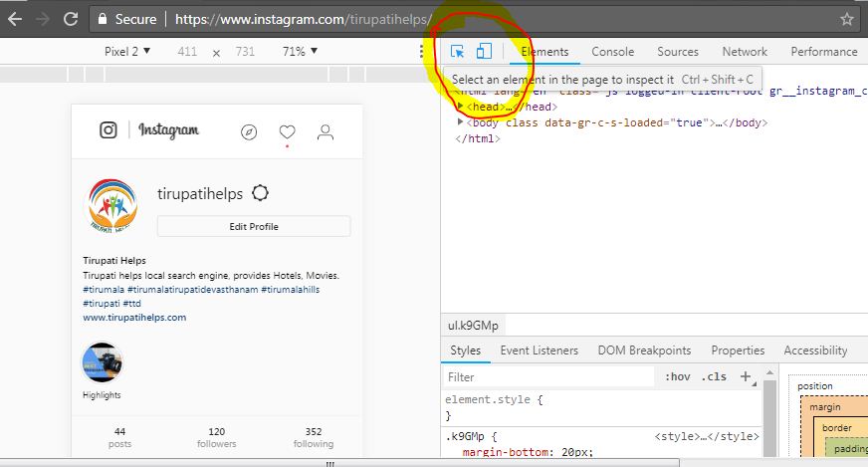The image size is (868, 467).
Task: Bookmark the page with star icon
Action: point(846,19)
